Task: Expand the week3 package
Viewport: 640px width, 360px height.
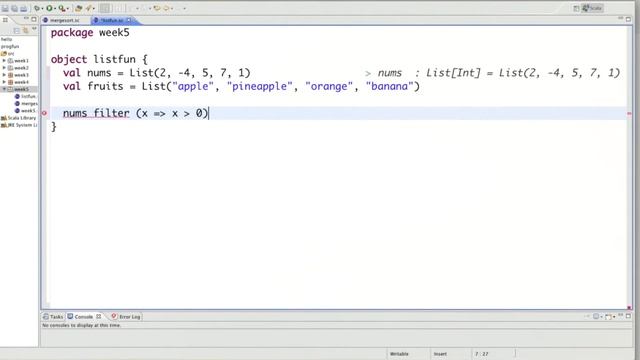Action: (x=4, y=75)
